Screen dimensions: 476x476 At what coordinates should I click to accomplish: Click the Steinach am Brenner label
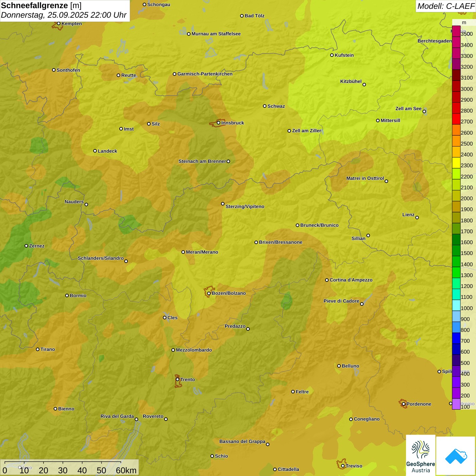pyautogui.click(x=202, y=161)
